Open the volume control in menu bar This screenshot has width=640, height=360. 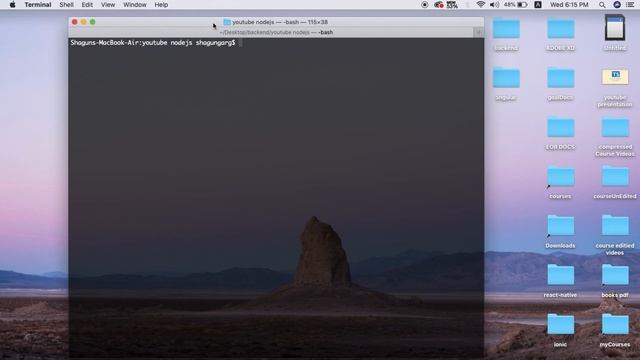click(x=494, y=5)
